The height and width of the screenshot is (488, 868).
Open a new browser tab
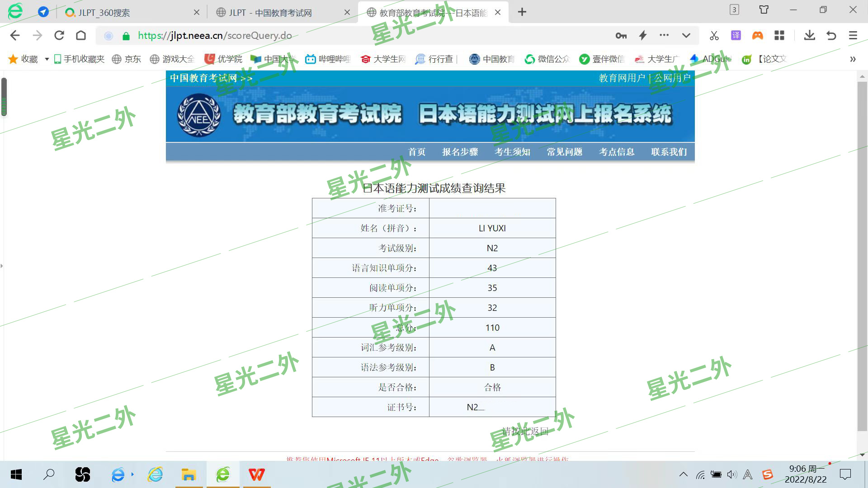(522, 12)
